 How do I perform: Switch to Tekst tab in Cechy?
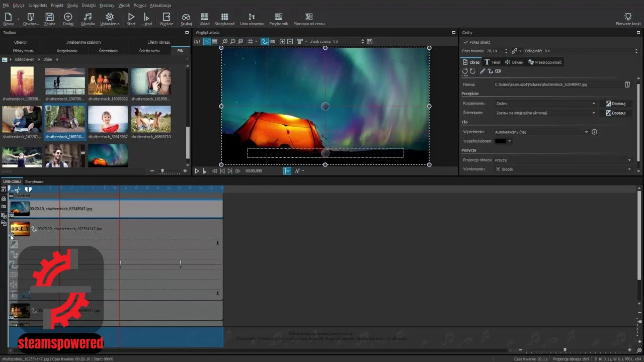click(x=493, y=62)
